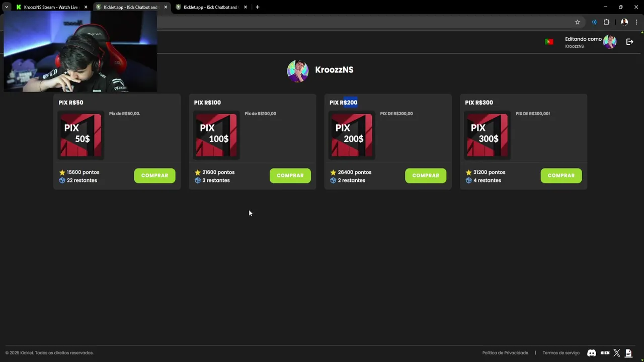Click the Pix de R$50,00 description

tap(125, 114)
